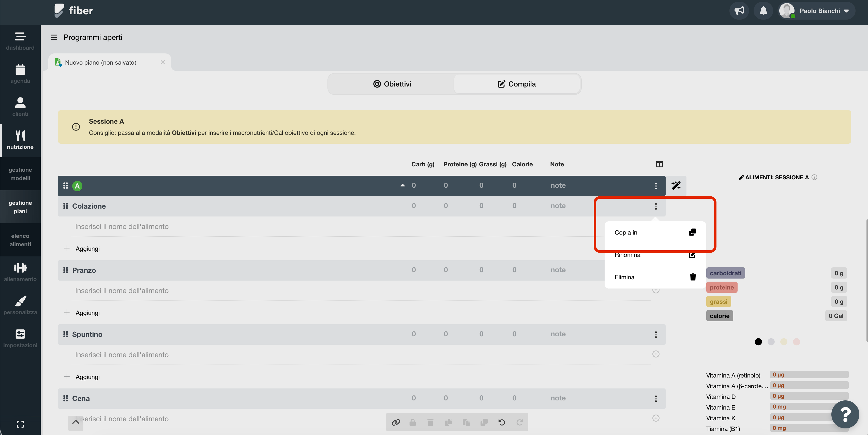Screen dimensions: 868x435
Task: Select the grey chart page dot
Action: [771, 342]
